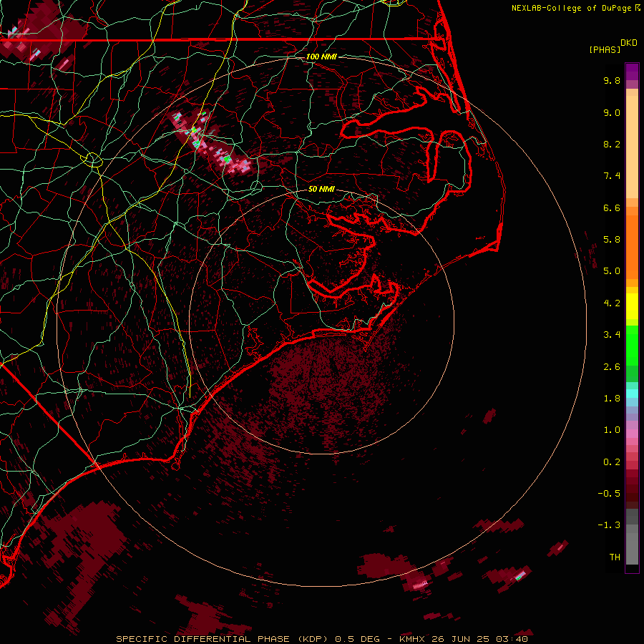
Task: Click the DKD label above the color scale
Action: [629, 43]
